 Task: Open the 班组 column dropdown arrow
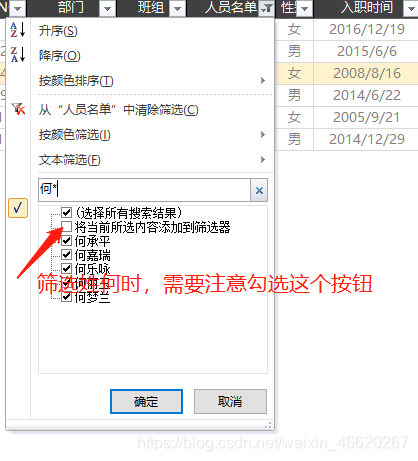click(178, 9)
